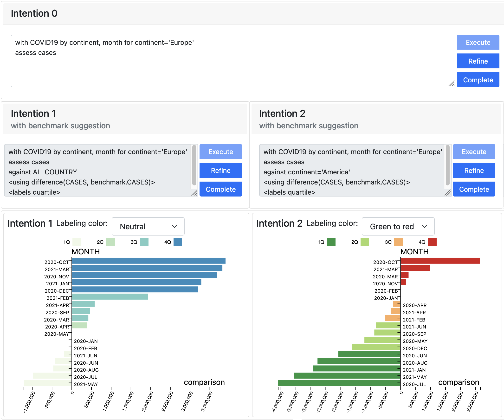Click Complete in Intention 2 panel
504x420 pixels.
coord(474,189)
